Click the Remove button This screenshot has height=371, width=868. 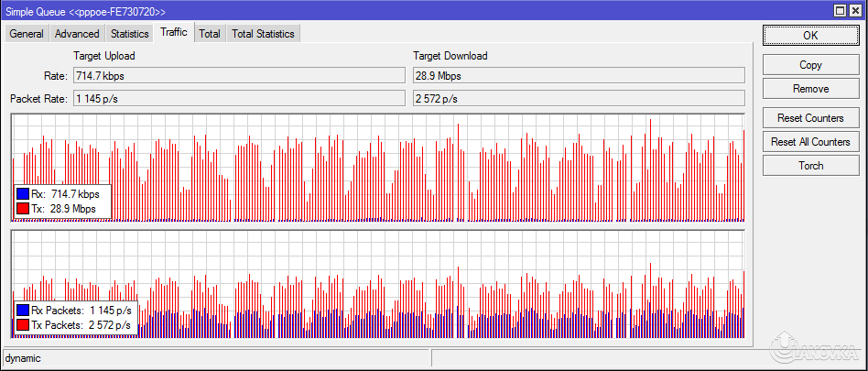click(810, 89)
